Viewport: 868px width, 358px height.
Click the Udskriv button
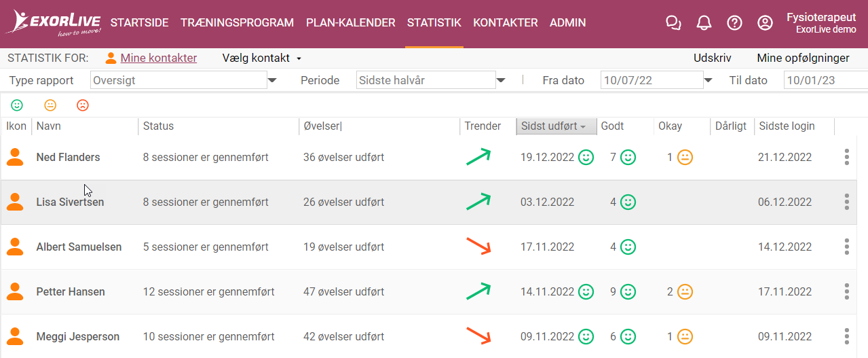(x=711, y=58)
